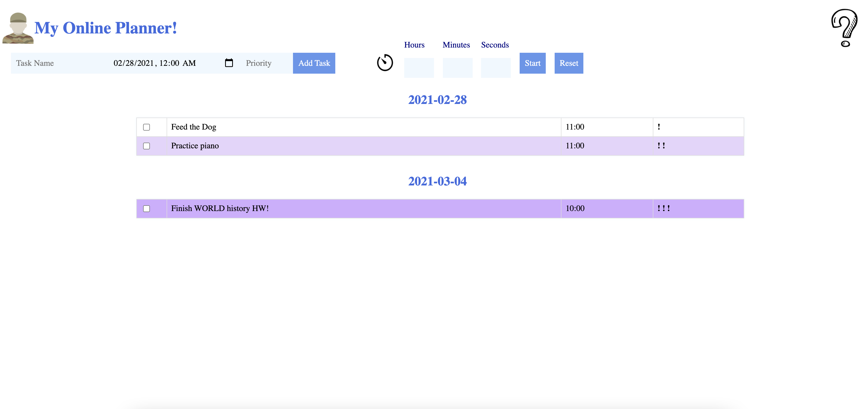The height and width of the screenshot is (409, 868).
Task: Click the Minutes input field
Action: pos(457,68)
